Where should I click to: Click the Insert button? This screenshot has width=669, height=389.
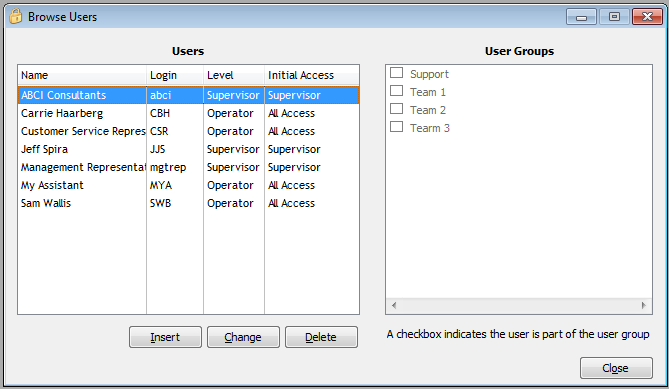coord(165,337)
